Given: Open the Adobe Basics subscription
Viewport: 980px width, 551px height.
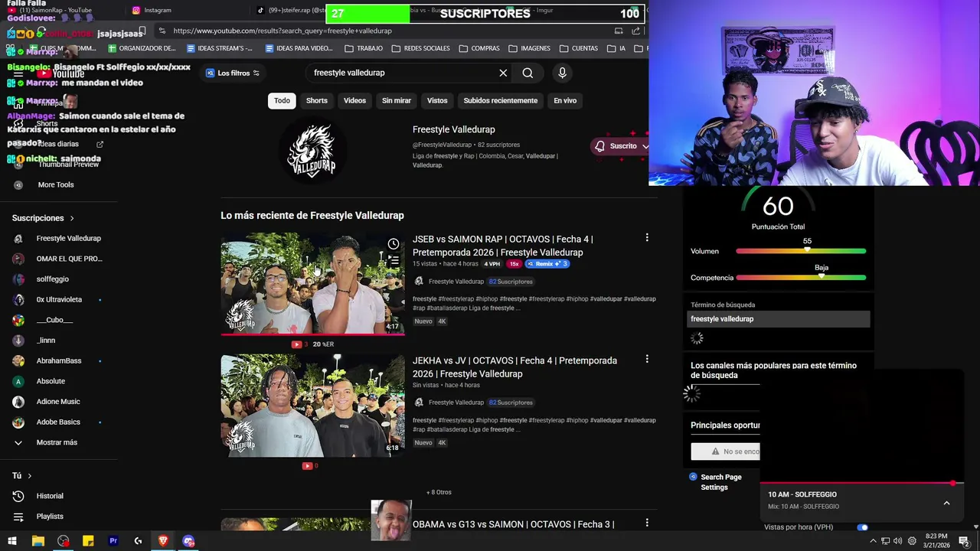Looking at the screenshot, I should click(58, 422).
